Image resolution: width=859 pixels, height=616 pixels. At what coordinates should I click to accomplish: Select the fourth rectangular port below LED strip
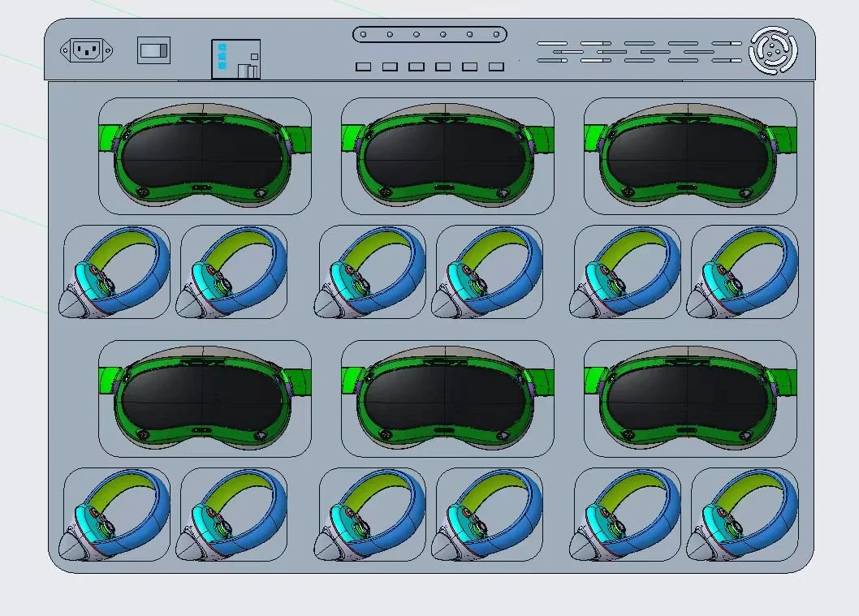(x=443, y=67)
